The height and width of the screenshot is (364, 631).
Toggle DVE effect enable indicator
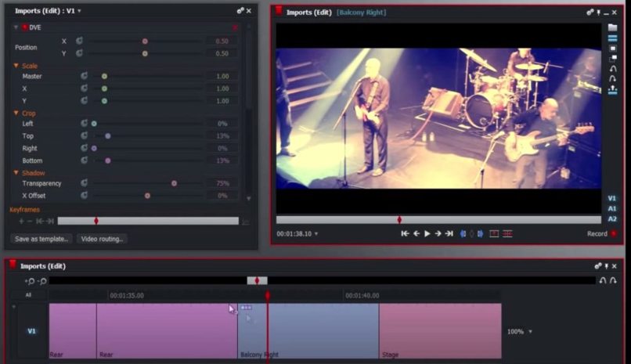(x=25, y=27)
